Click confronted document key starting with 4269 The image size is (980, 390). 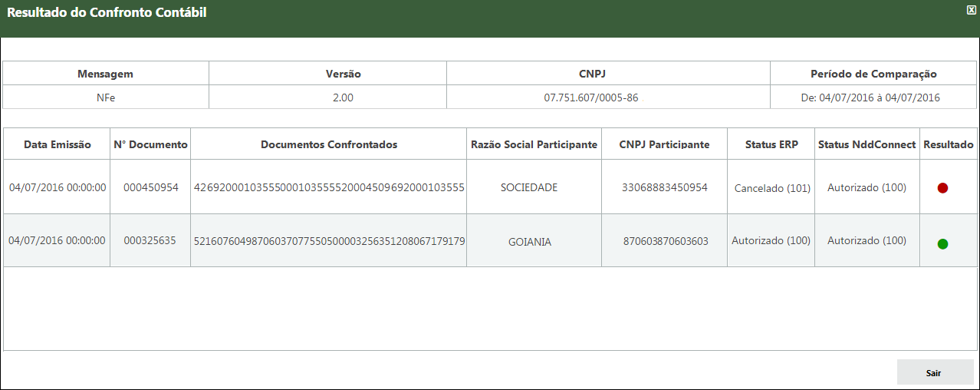(x=329, y=187)
